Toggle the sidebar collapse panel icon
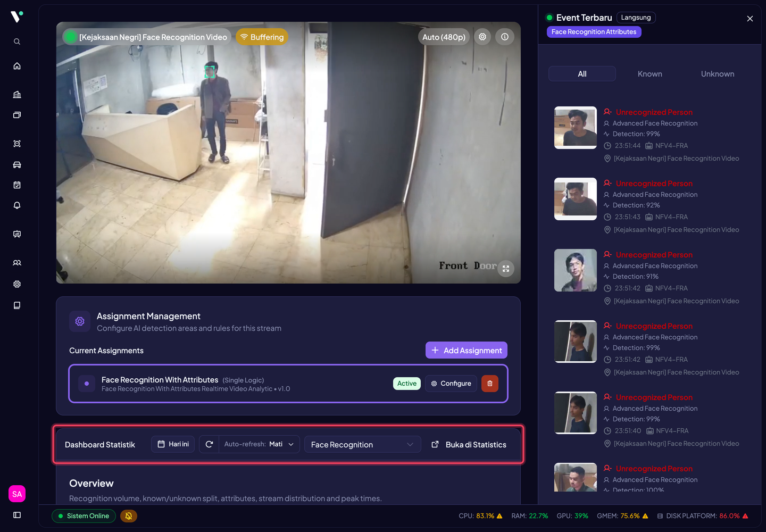The width and height of the screenshot is (766, 532). (x=17, y=515)
